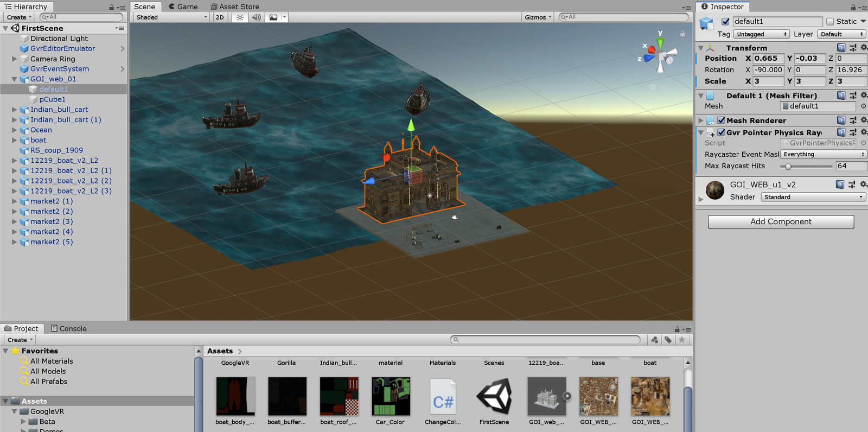Open the Gizmos dropdown
Viewport: 868px width, 432px height.
[538, 17]
